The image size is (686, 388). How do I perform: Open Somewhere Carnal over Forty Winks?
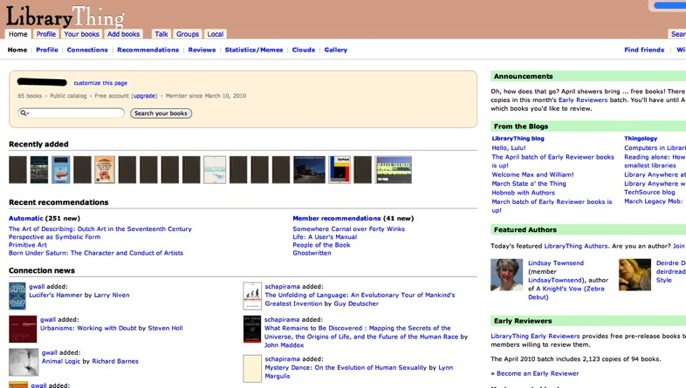click(x=349, y=229)
